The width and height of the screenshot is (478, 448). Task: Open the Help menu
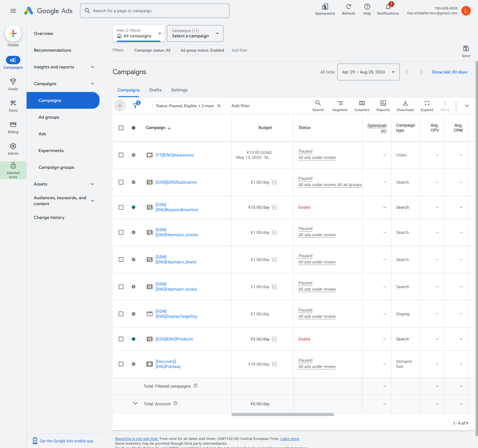click(367, 9)
